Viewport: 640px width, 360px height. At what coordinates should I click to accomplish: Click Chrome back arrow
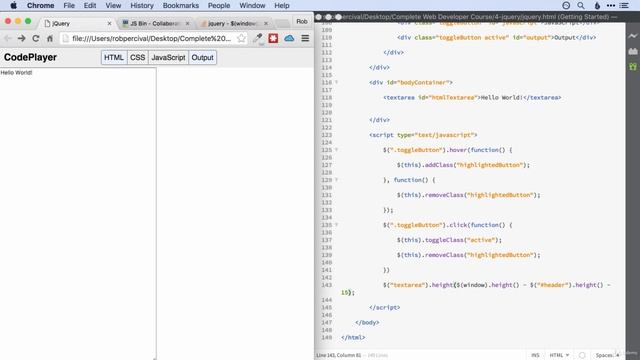click(7, 38)
